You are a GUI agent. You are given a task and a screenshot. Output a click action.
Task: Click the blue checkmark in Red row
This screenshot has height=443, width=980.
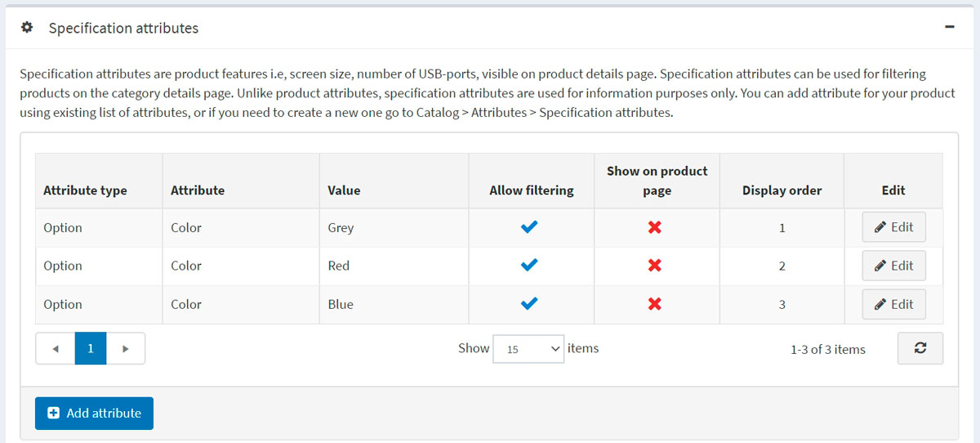(530, 266)
